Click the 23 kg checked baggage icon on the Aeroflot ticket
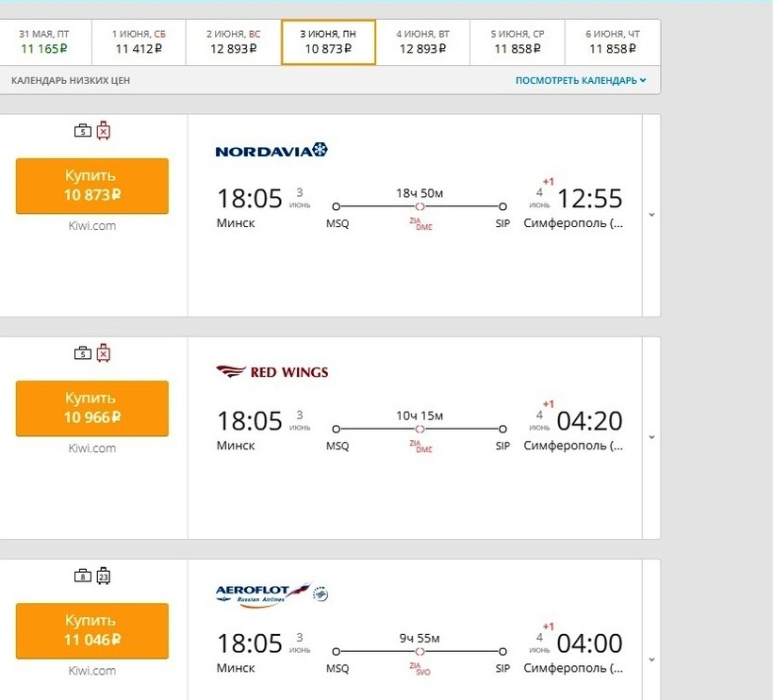The width and height of the screenshot is (773, 700). click(x=104, y=576)
